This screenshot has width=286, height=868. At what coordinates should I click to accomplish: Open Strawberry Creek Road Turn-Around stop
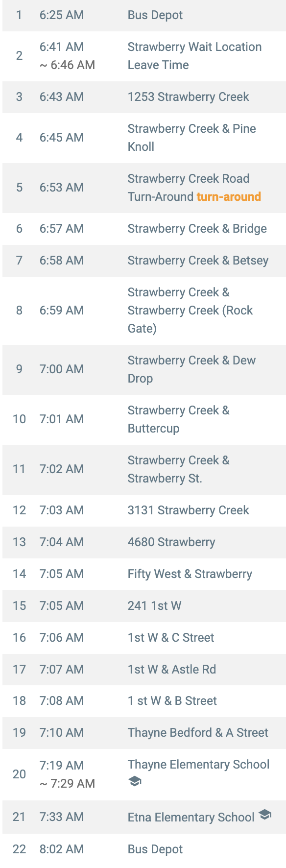pyautogui.click(x=144, y=188)
